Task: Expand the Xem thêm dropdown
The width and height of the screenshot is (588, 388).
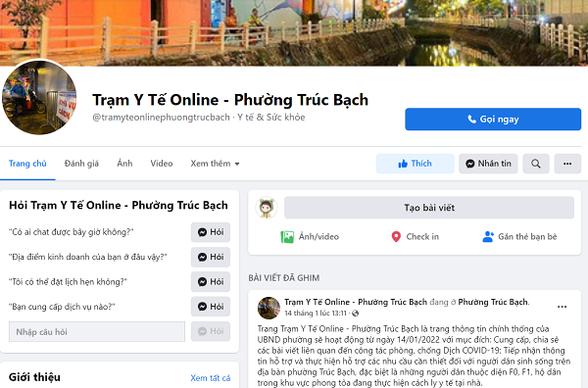Action: click(x=215, y=164)
